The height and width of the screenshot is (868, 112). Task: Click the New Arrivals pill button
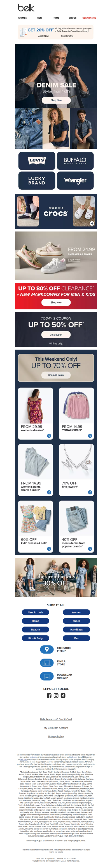36,612
